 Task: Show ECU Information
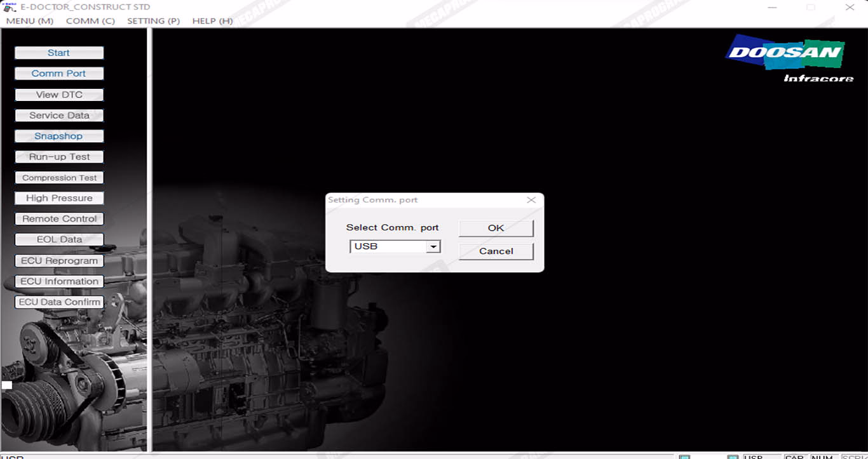click(x=59, y=281)
